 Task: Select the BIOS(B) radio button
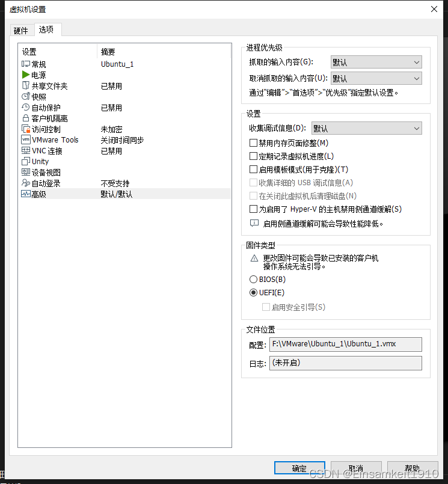(253, 280)
